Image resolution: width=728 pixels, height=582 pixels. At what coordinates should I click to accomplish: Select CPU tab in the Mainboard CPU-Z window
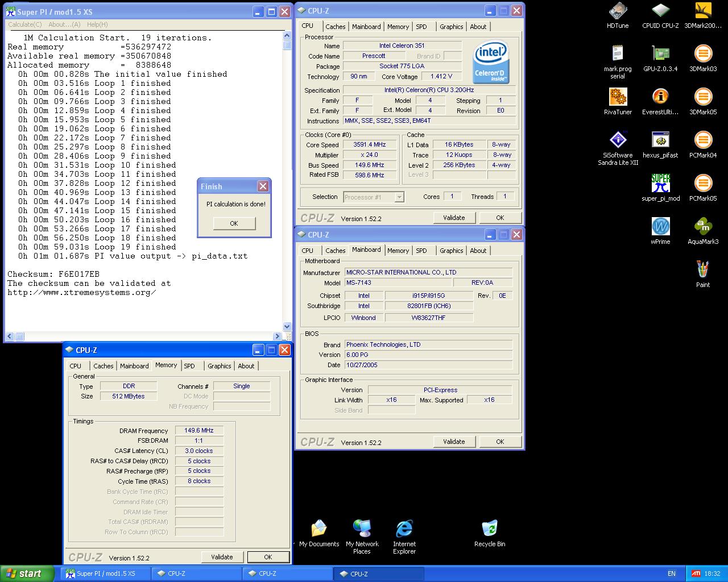[308, 251]
